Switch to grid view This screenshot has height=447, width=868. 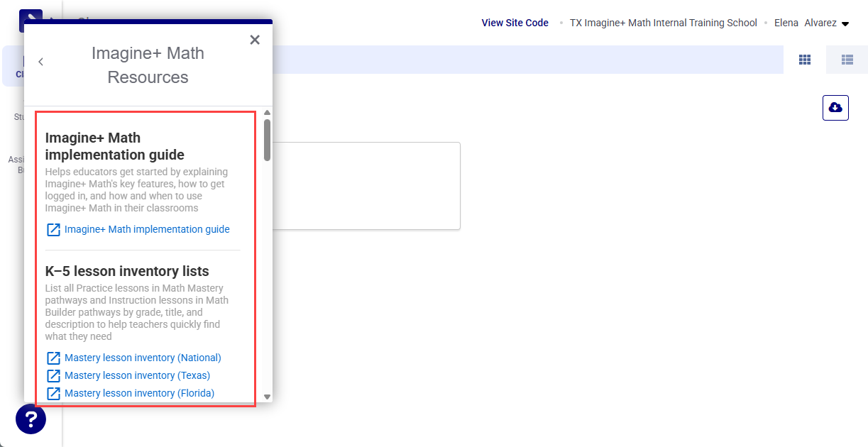click(x=805, y=60)
